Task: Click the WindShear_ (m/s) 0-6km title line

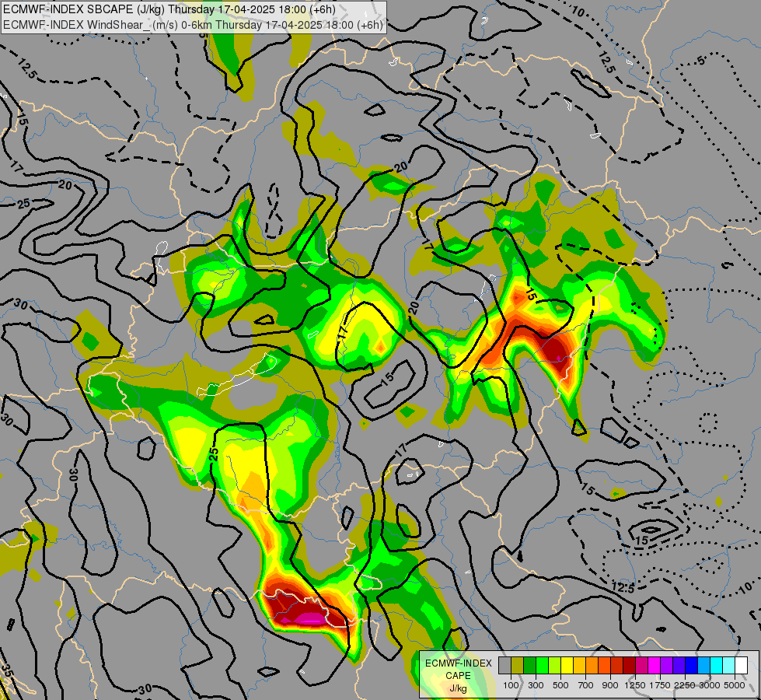Action: click(193, 25)
